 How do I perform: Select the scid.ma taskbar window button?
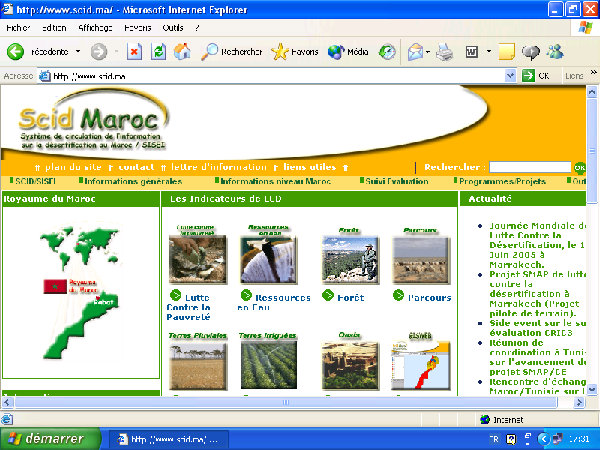click(168, 439)
